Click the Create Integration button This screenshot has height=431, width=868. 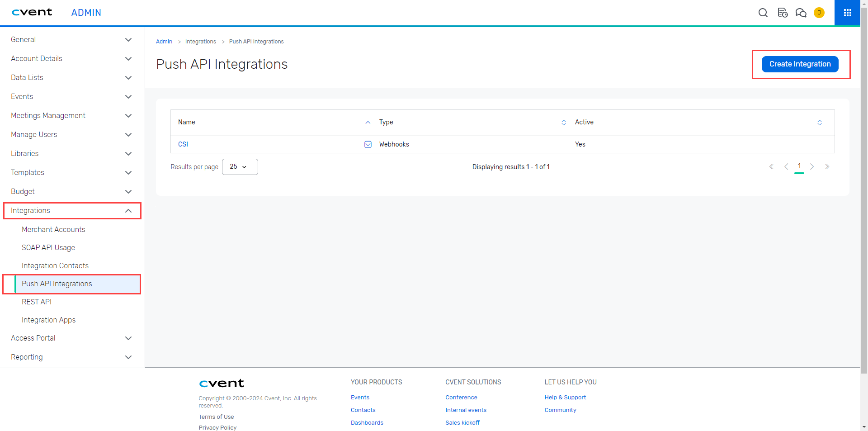click(800, 64)
